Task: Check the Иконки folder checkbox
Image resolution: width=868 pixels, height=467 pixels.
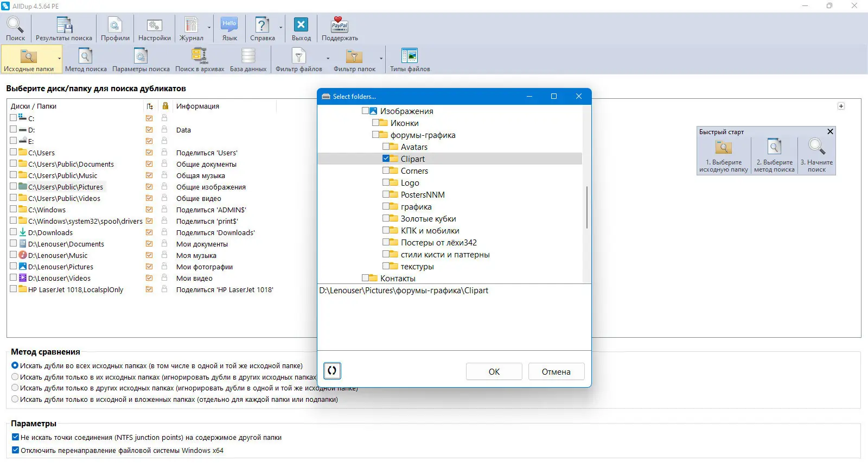Action: coord(376,123)
